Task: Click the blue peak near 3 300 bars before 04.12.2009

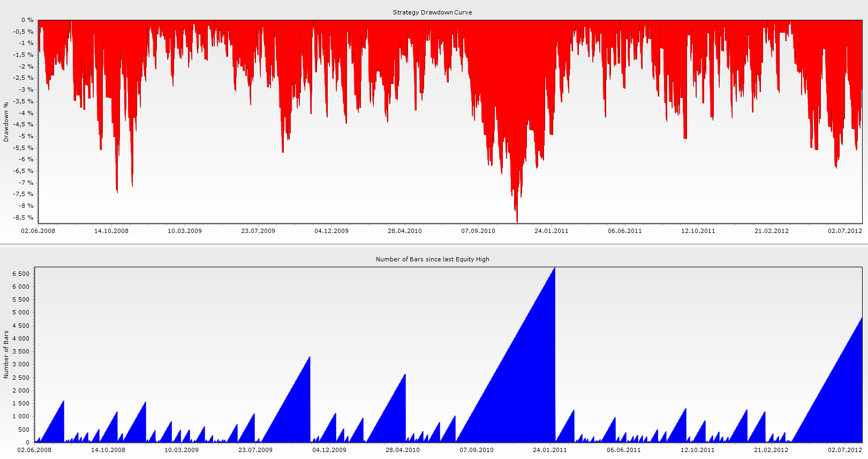Action: pyautogui.click(x=309, y=360)
